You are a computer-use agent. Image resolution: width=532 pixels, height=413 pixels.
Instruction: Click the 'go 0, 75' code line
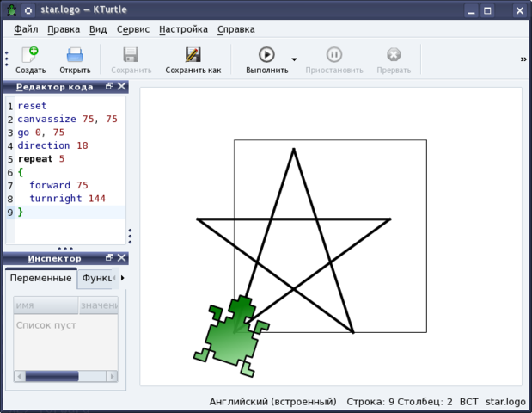pyautogui.click(x=40, y=133)
